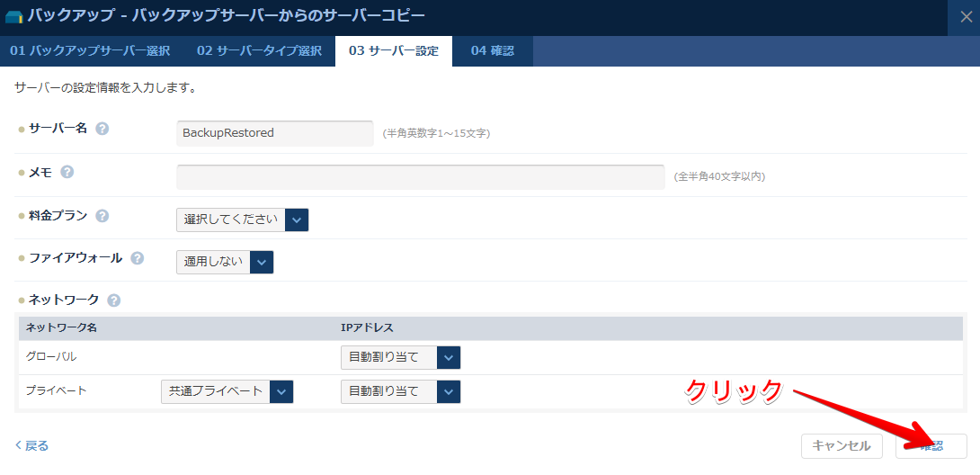Viewport: 980px width, 475px height.
Task: Open グローバル IP address 自動割り当て dropdown
Action: click(400, 357)
